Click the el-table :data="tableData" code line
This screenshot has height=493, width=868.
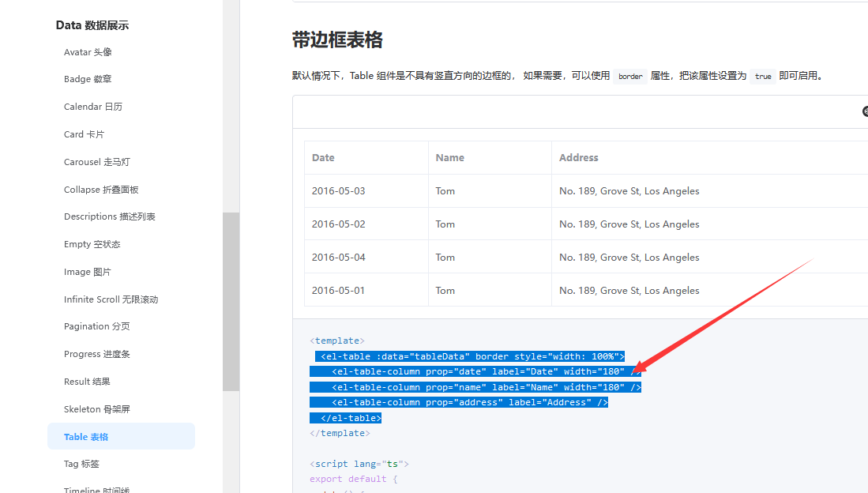click(470, 356)
